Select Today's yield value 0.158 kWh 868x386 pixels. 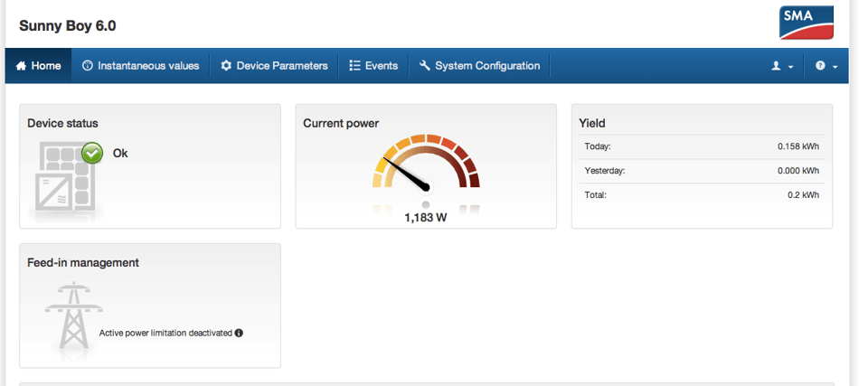click(798, 146)
